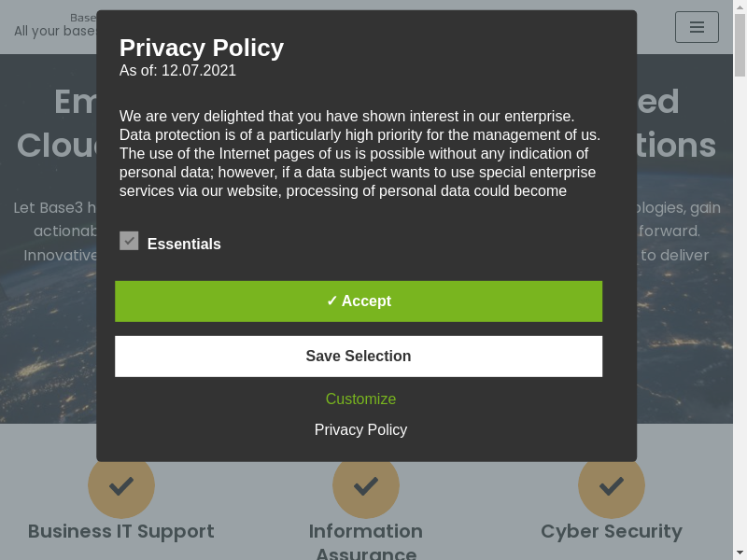Toggle the Essentials checkbox
The width and height of the screenshot is (747, 560).
[129, 241]
